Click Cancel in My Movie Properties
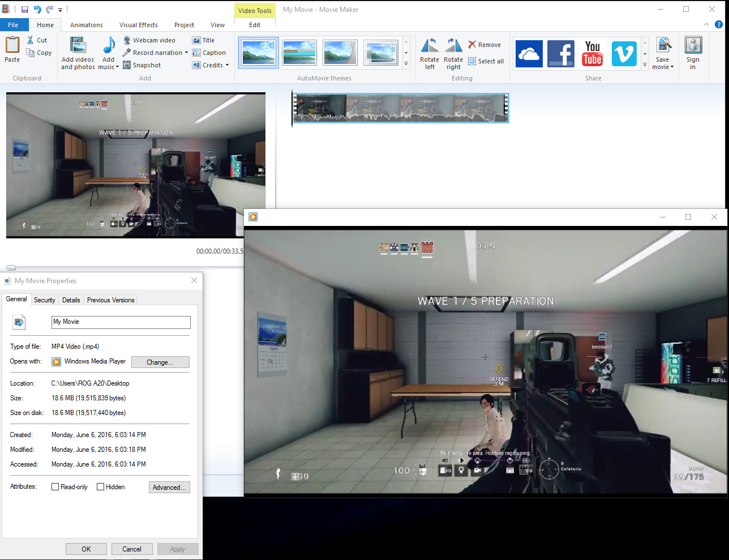 [x=132, y=549]
